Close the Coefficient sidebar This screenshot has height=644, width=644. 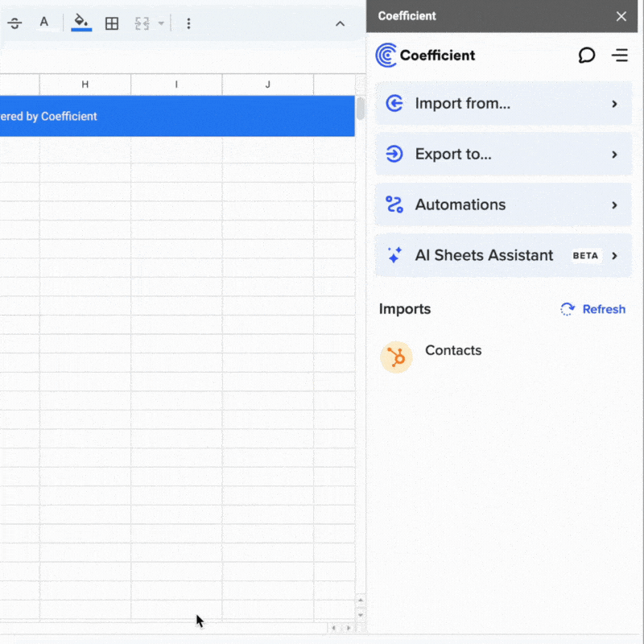coord(621,16)
